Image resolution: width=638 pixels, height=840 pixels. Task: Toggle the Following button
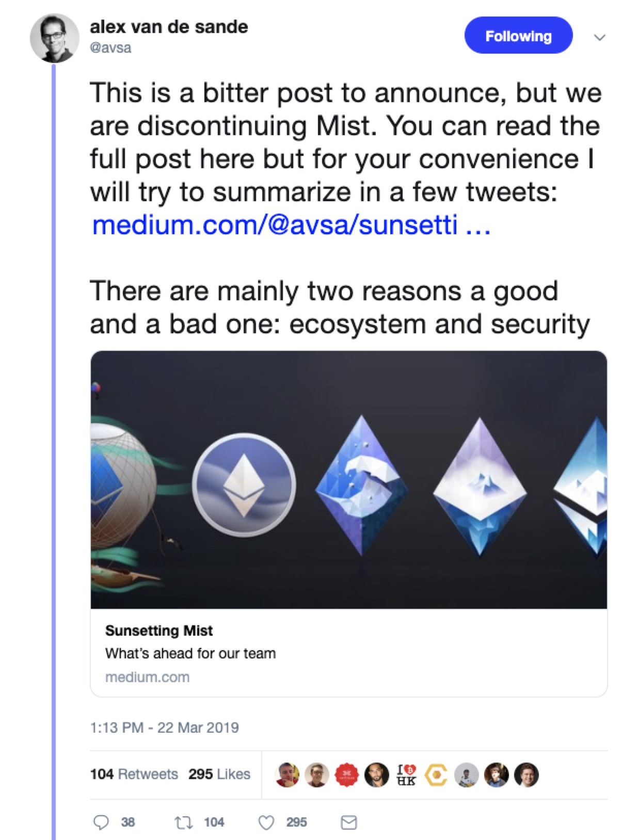point(518,36)
